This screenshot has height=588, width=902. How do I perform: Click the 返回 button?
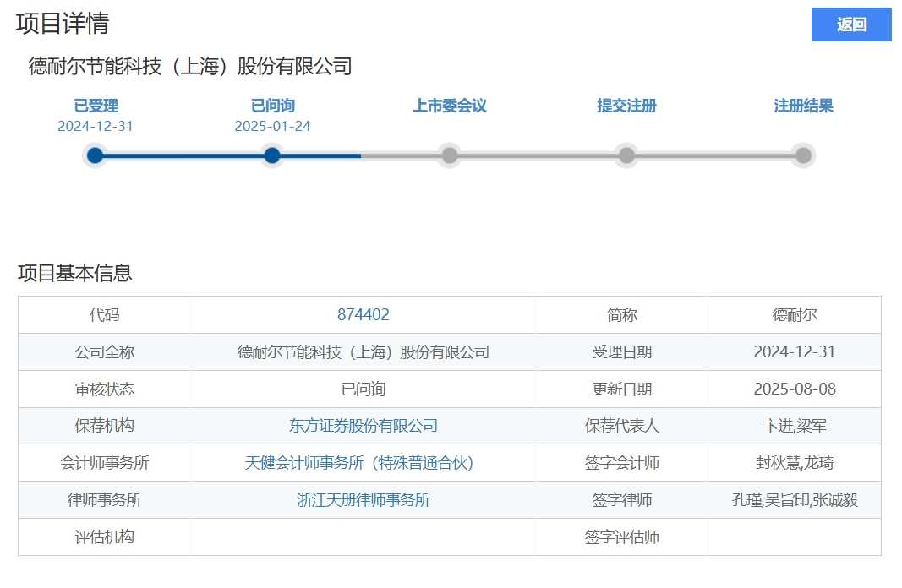pyautogui.click(x=851, y=24)
